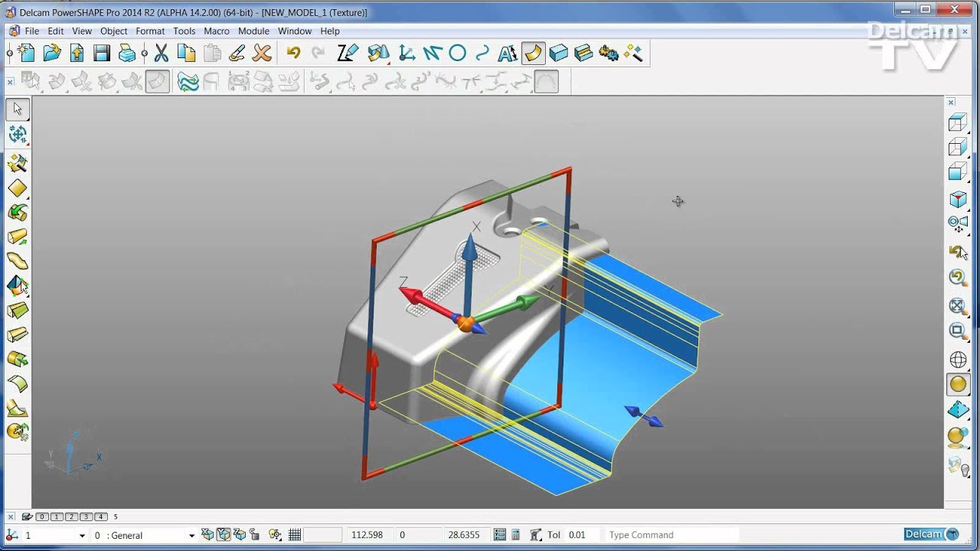Toggle the active limit-surface edit button

[x=158, y=81]
